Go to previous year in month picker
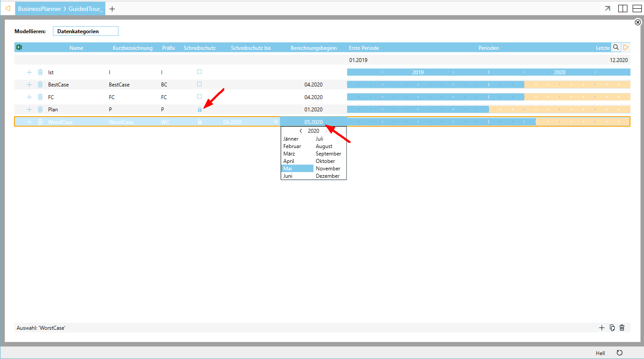 [x=301, y=131]
